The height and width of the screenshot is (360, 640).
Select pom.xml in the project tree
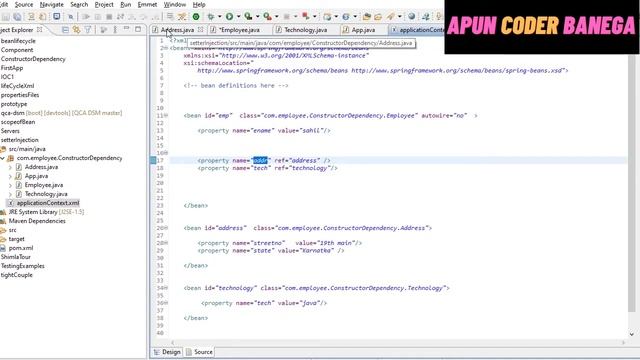(x=21, y=248)
